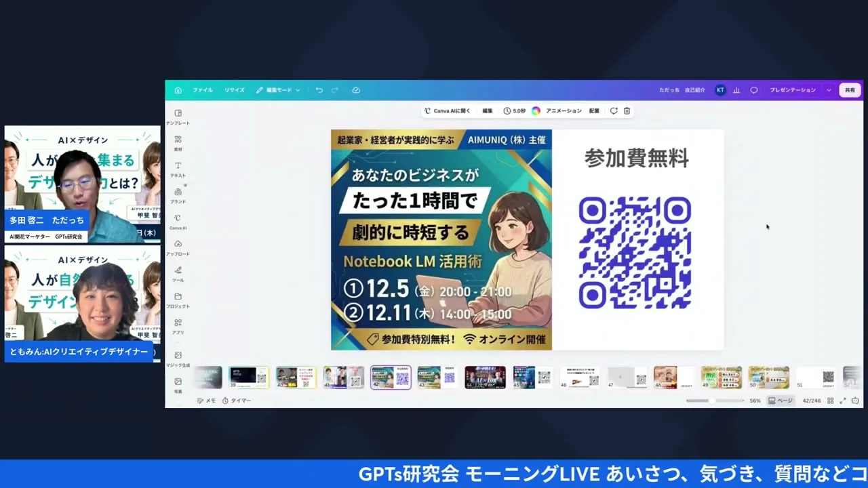Open the assistant icon at bottom right
Viewport: 868px width, 488px height.
855,401
